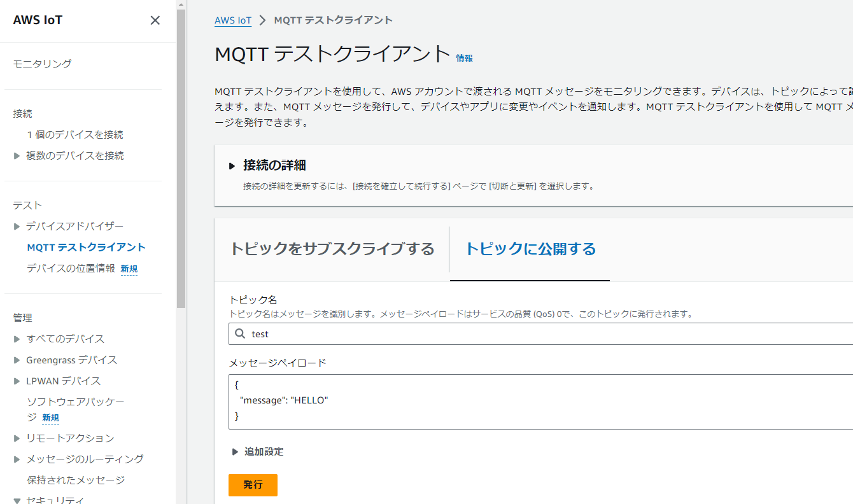Viewport: 853px width, 504px height.
Task: Click the 管理 section heading in sidebar
Action: pos(22,318)
